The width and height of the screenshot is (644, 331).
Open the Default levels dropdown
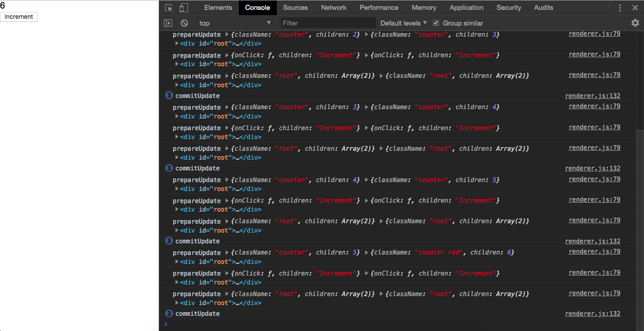[x=403, y=23]
